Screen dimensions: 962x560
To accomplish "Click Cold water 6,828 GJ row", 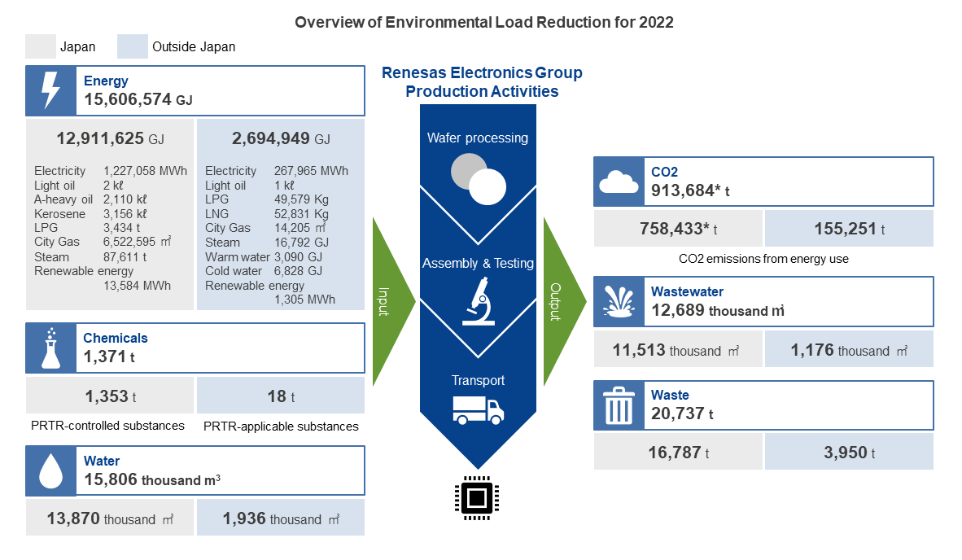I will tap(264, 271).
